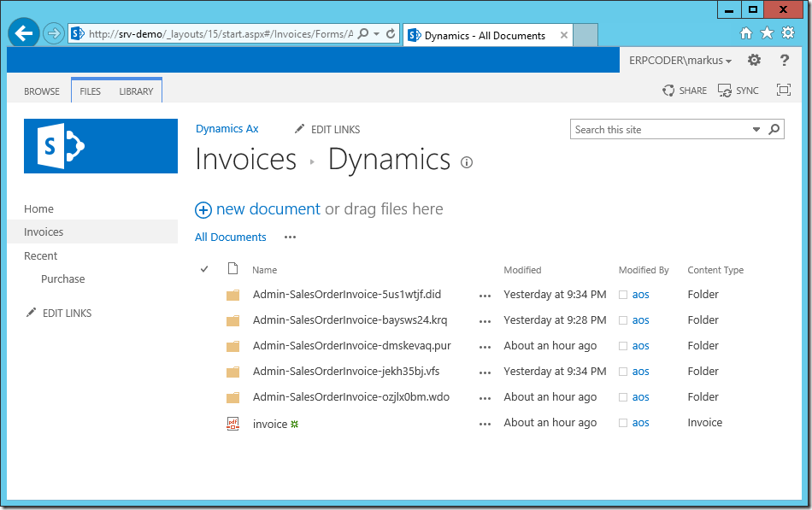The width and height of the screenshot is (812, 510).
Task: Click the SharePoint site logo tile
Action: 100,146
